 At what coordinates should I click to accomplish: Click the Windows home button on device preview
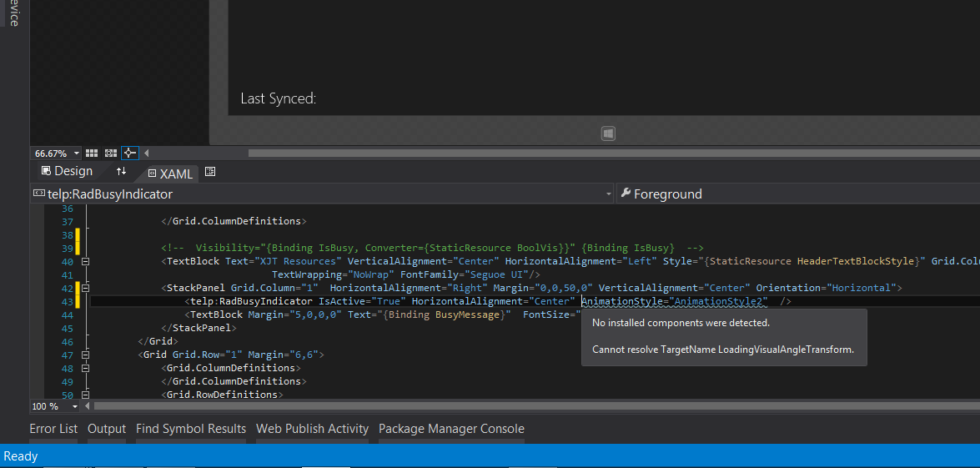(609, 133)
